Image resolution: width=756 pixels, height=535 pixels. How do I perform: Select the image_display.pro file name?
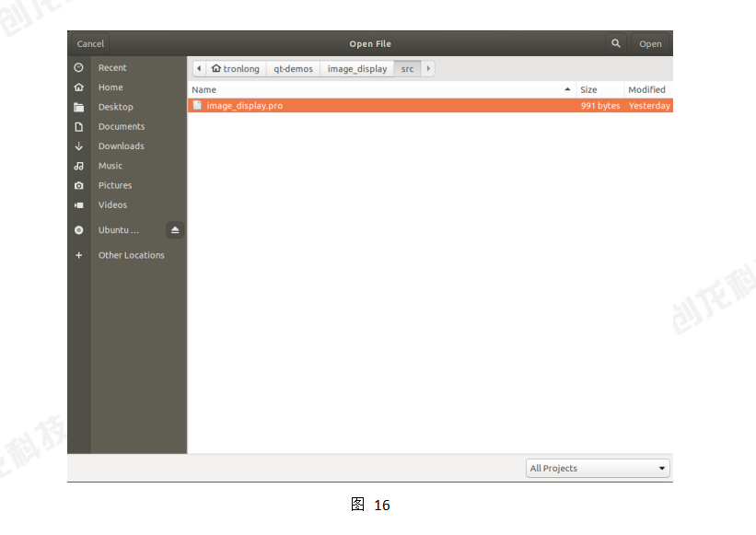[244, 106]
